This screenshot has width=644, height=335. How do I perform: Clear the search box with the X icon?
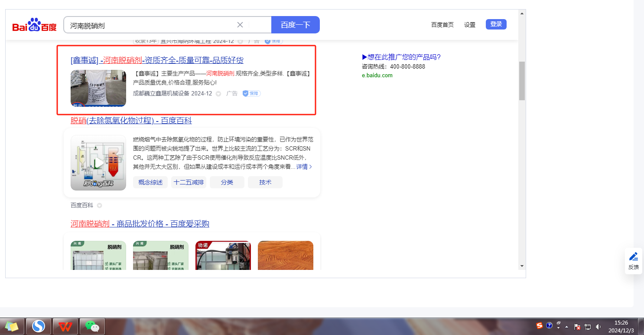tap(240, 25)
